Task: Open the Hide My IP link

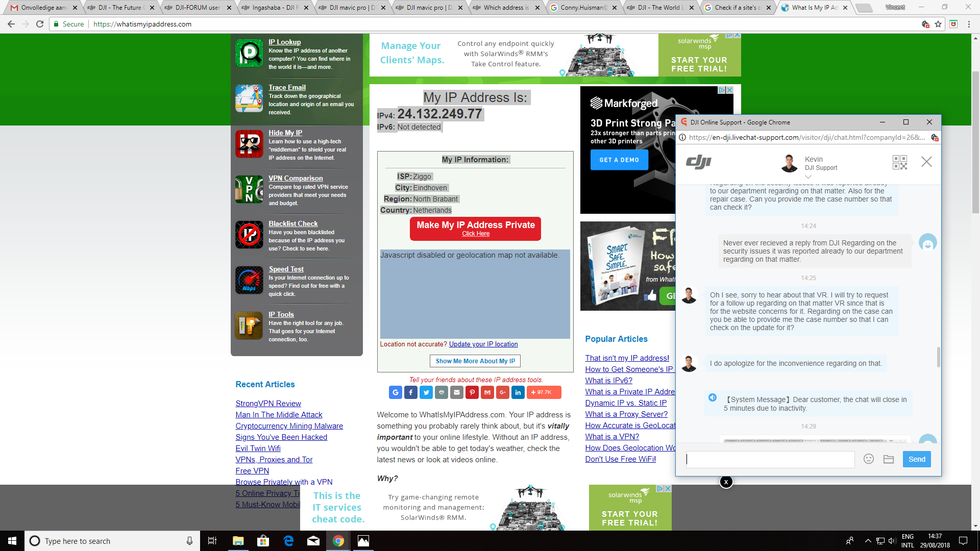Action: point(285,133)
